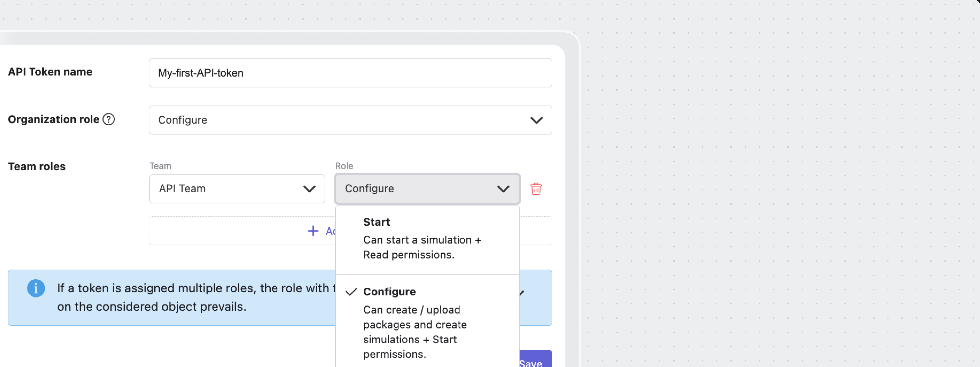Click the API Token name label
Screen dimensions: 980x367
[50, 72]
